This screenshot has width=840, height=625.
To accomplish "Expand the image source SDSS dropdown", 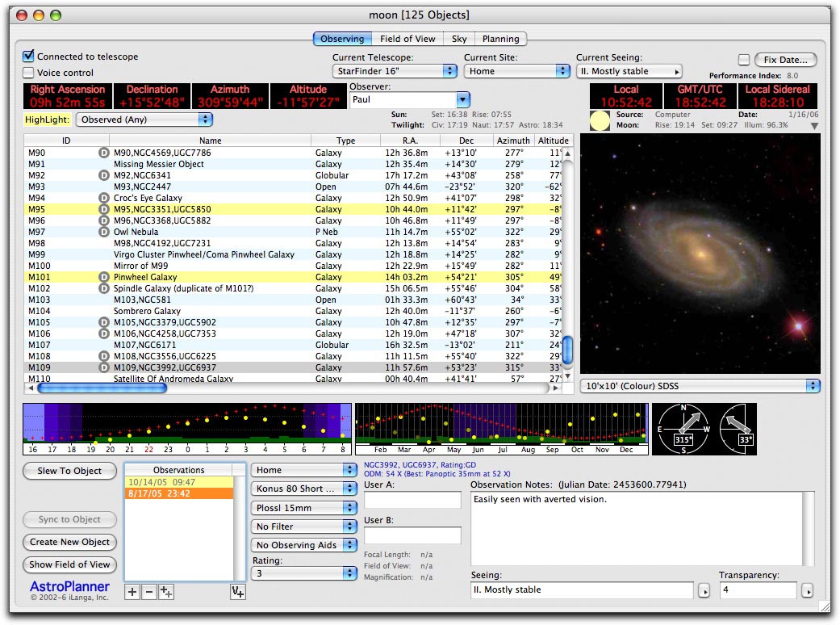I will click(700, 386).
